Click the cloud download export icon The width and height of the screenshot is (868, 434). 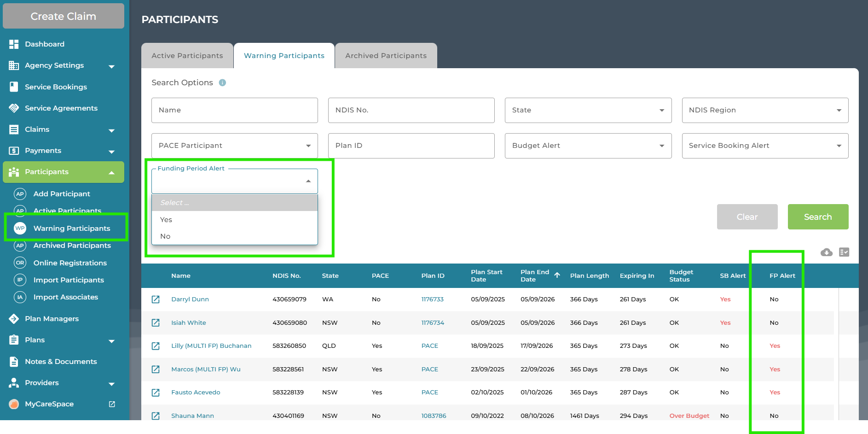[x=826, y=252]
